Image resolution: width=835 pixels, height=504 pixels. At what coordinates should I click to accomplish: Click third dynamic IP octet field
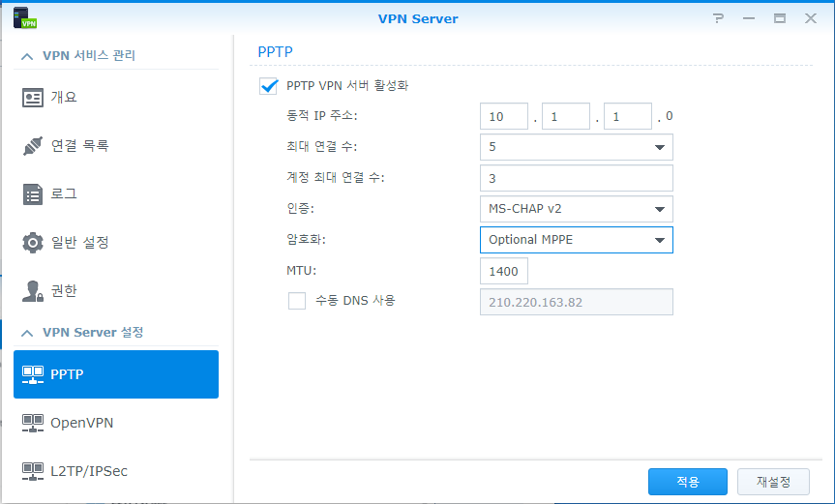[627, 116]
